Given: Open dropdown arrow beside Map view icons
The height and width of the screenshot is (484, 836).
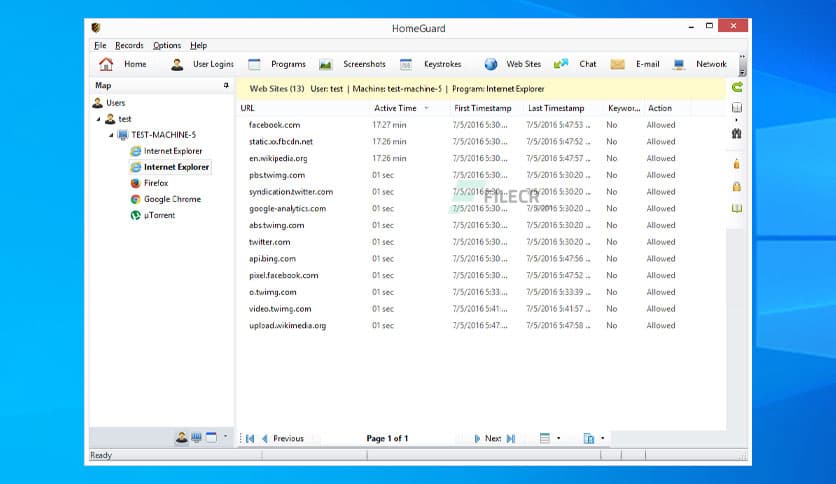Looking at the screenshot, I should pyautogui.click(x=226, y=437).
